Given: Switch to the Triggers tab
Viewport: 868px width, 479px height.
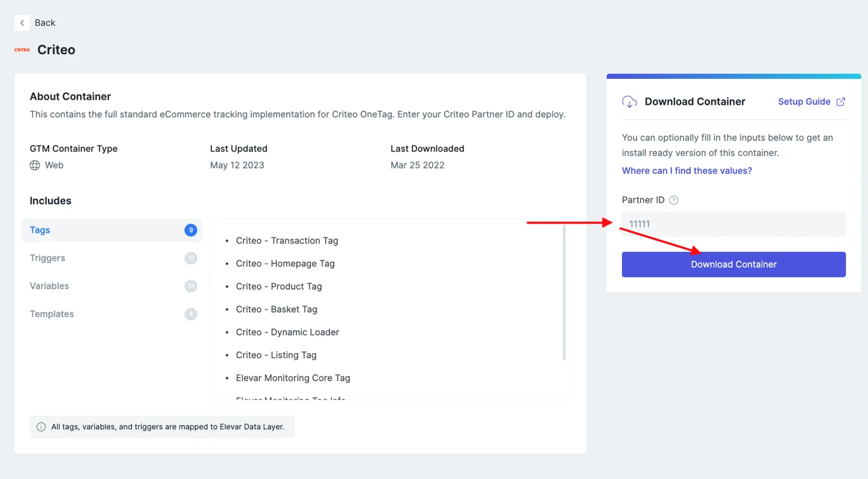Looking at the screenshot, I should click(x=112, y=258).
